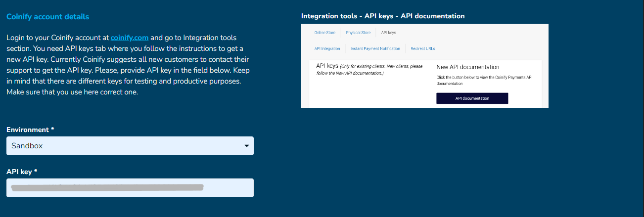This screenshot has width=644, height=217.
Task: Select Redirect URLs sub-tab in screenshot
Action: [x=423, y=48]
